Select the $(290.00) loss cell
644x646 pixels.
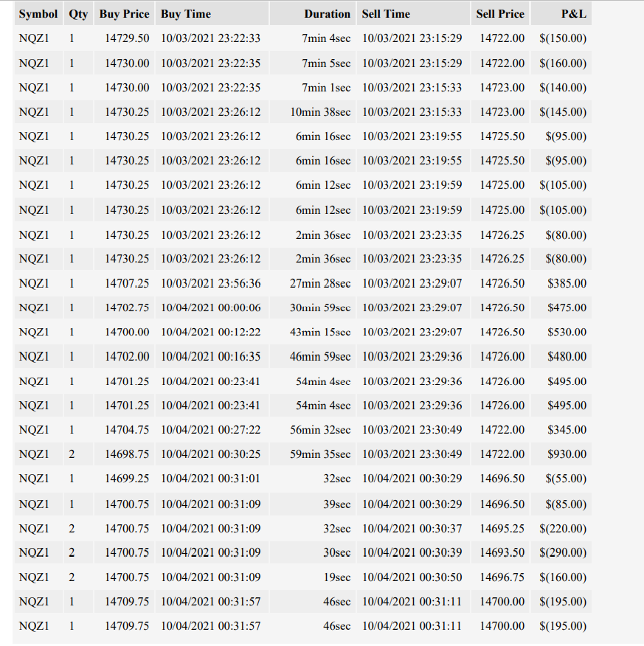(x=561, y=552)
